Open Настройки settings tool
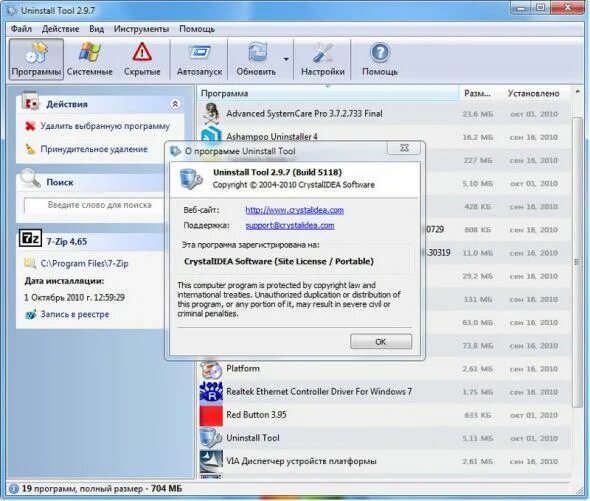The width and height of the screenshot is (590, 501). pyautogui.click(x=322, y=59)
